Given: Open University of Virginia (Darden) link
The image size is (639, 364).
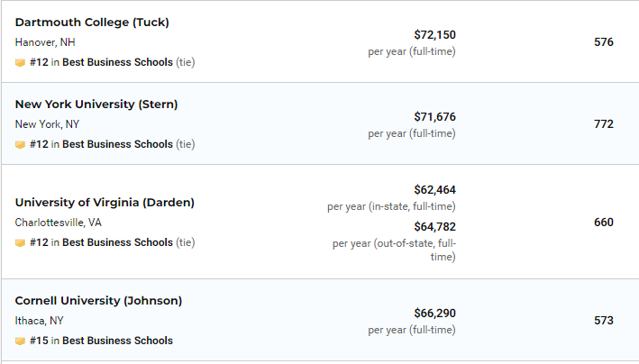Looking at the screenshot, I should tap(105, 202).
